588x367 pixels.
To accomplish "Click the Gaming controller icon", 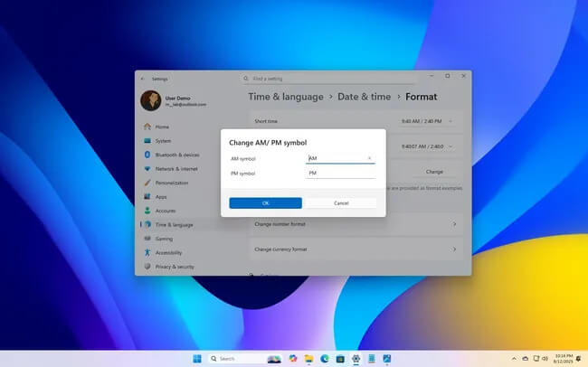I will [147, 239].
